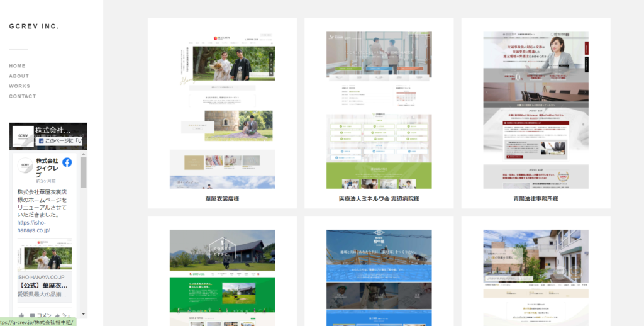Click the wedding couple link preview image in the post
This screenshot has height=326, width=644.
[x=44, y=258]
